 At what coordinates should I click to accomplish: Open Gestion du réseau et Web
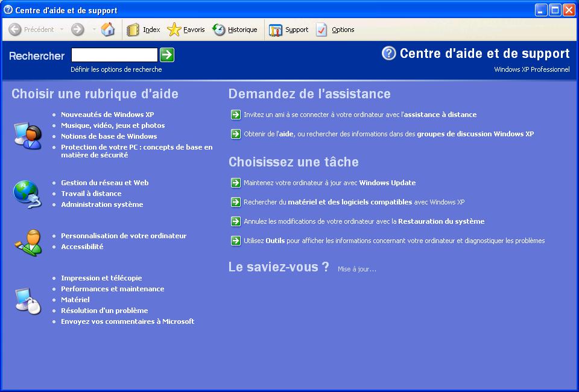[x=105, y=183]
